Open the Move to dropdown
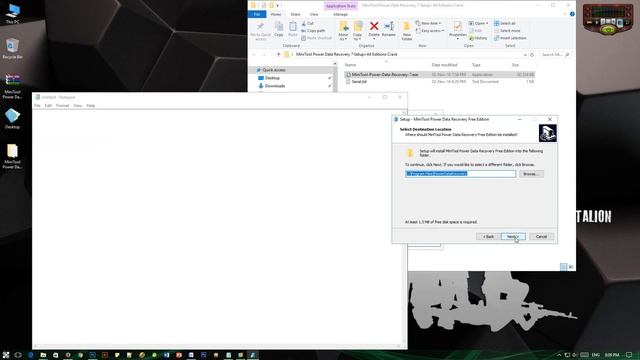The image size is (640, 360). [343, 31]
